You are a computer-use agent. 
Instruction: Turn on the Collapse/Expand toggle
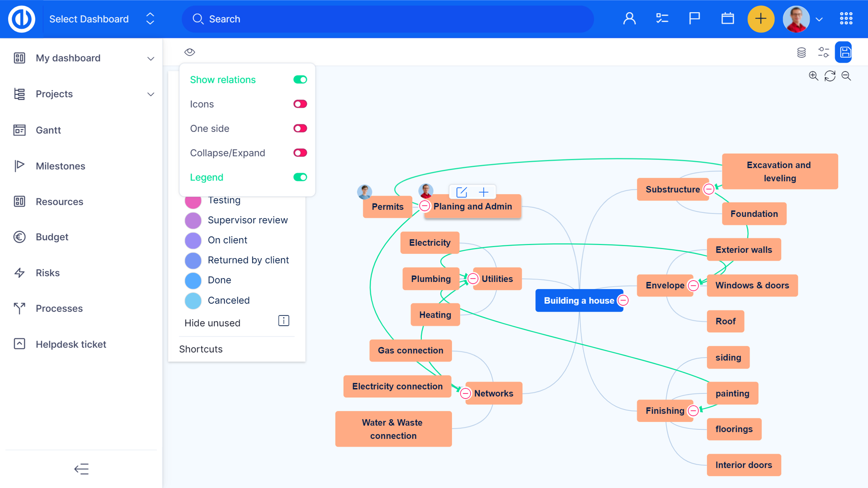click(300, 153)
